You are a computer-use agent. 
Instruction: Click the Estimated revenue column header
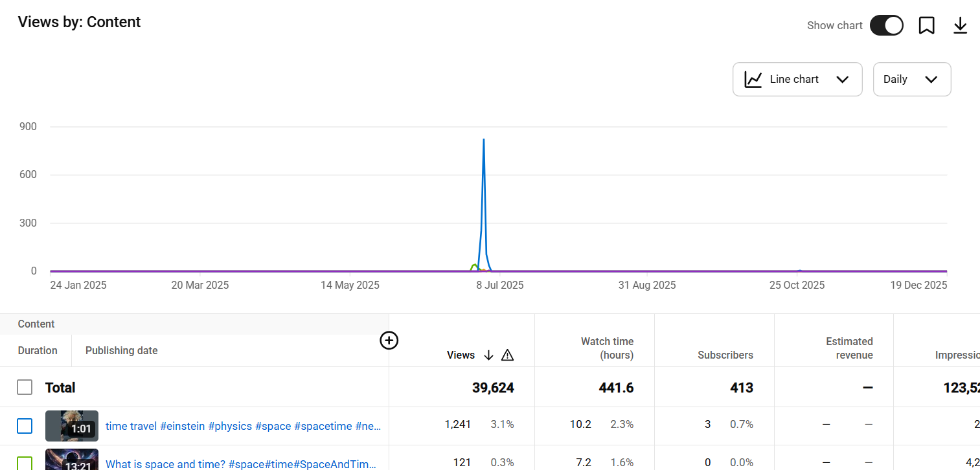coord(849,348)
